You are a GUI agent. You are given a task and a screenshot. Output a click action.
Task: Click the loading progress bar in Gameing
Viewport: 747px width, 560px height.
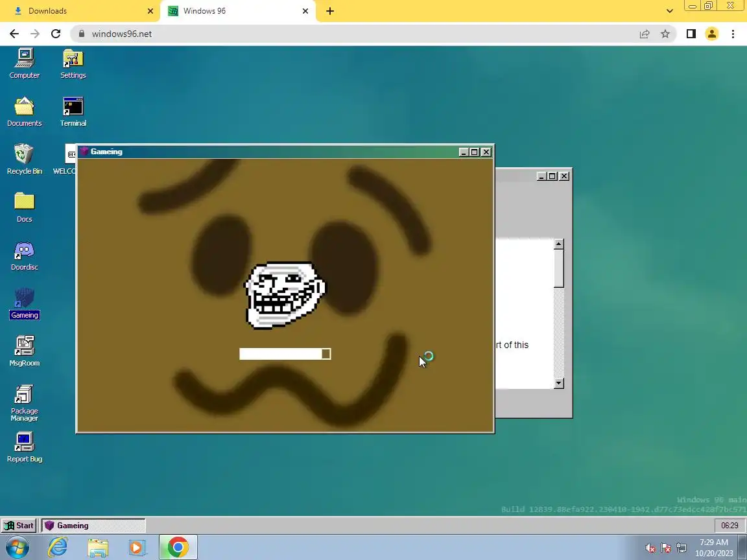pos(285,354)
